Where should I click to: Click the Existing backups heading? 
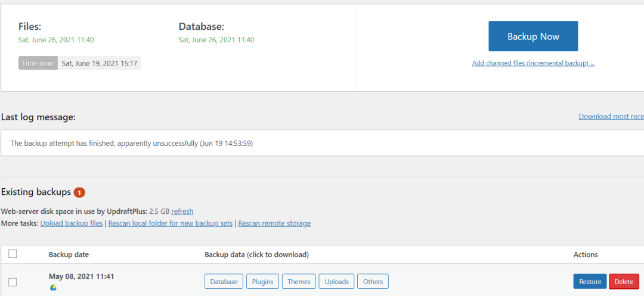[x=36, y=192]
